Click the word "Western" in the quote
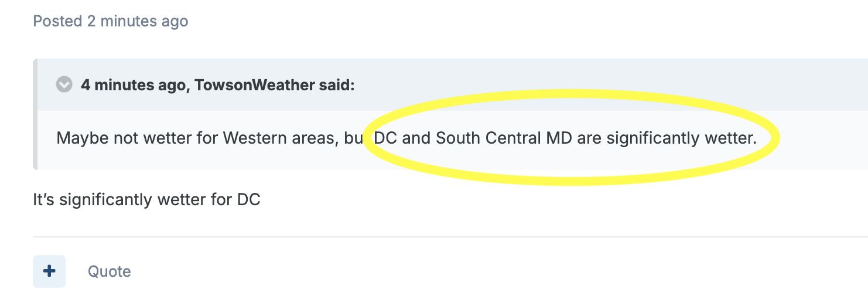This screenshot has width=868, height=292. 257,139
